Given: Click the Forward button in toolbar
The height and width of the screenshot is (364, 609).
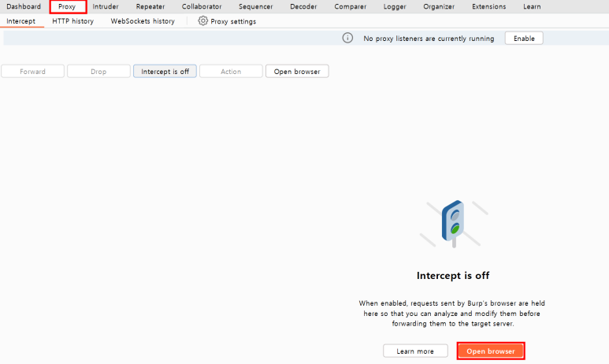Looking at the screenshot, I should [32, 72].
